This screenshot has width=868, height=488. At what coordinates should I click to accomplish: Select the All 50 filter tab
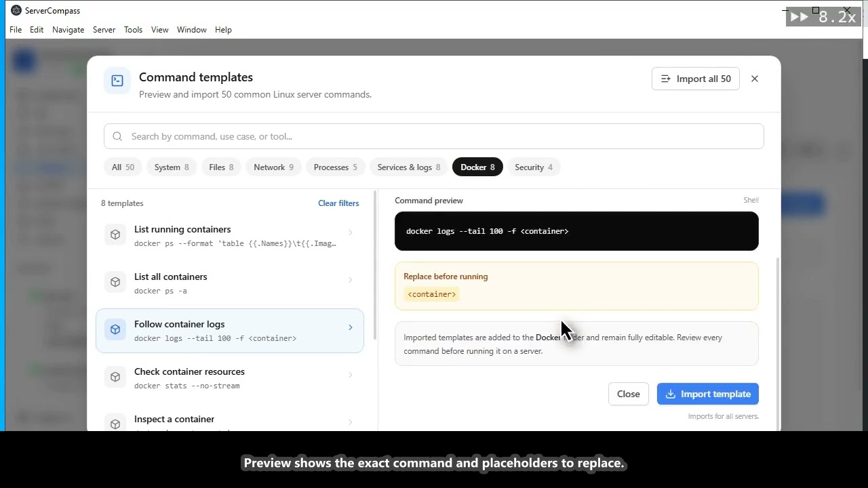(x=123, y=167)
